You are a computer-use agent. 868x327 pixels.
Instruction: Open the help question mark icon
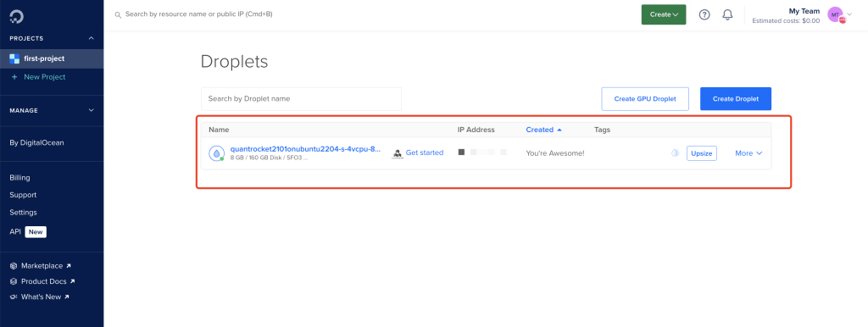(704, 15)
